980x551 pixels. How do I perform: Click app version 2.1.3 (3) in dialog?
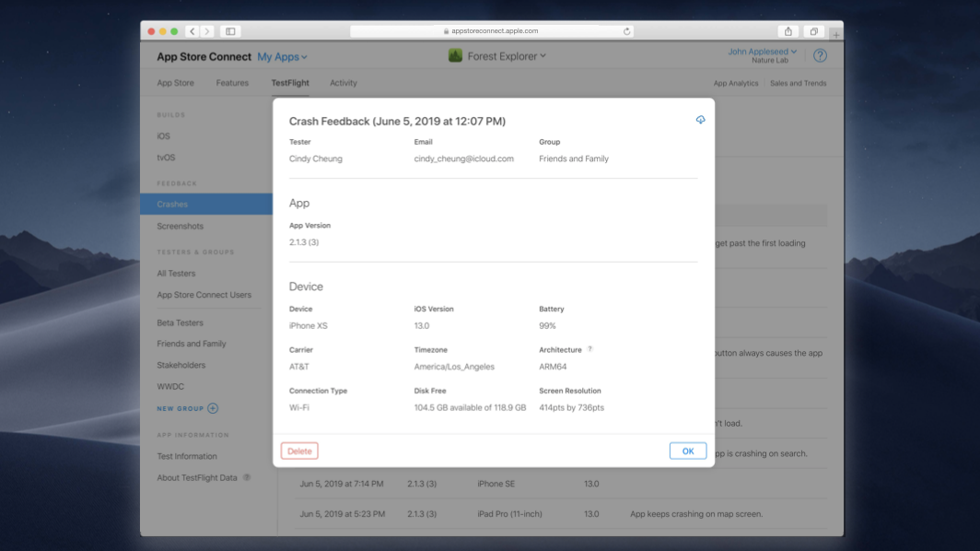[304, 242]
